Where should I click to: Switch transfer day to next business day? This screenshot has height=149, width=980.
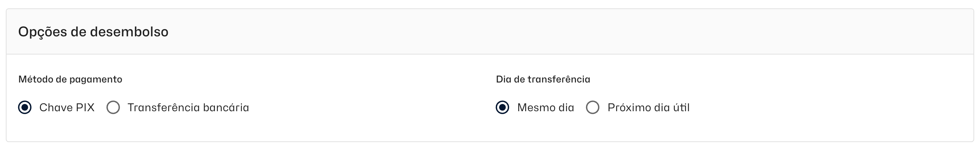[x=592, y=108]
